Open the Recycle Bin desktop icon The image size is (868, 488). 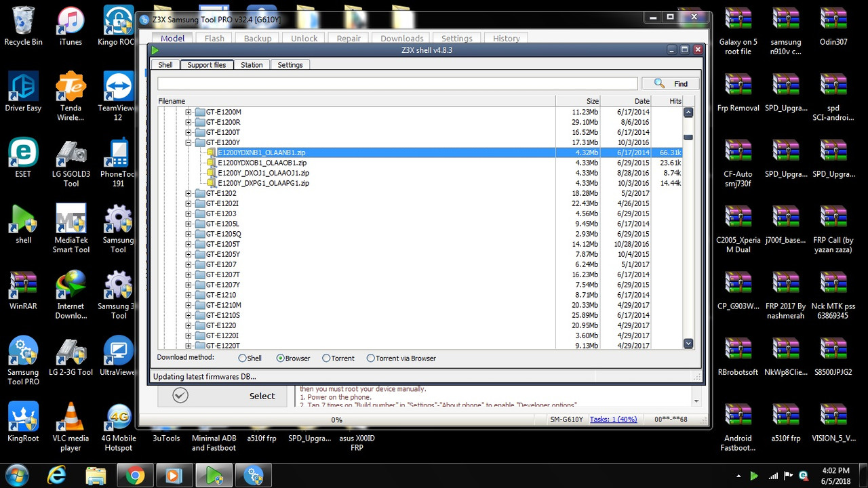point(23,26)
